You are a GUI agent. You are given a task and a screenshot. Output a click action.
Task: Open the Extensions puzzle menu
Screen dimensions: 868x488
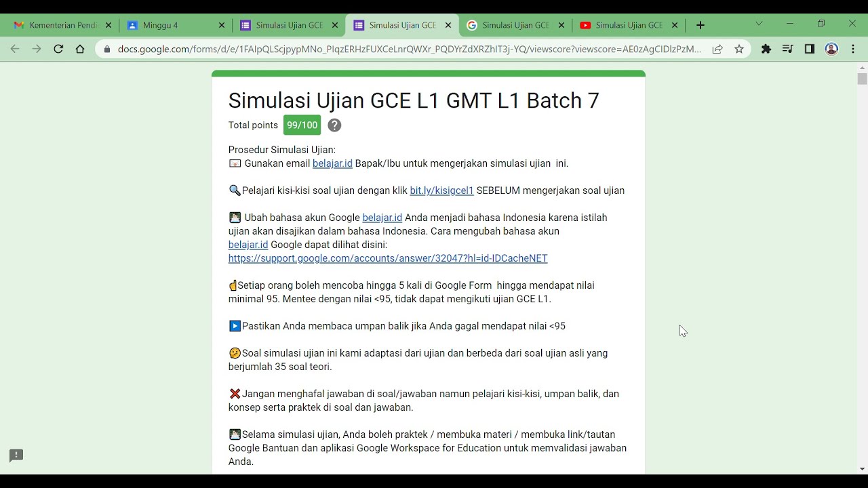(766, 49)
